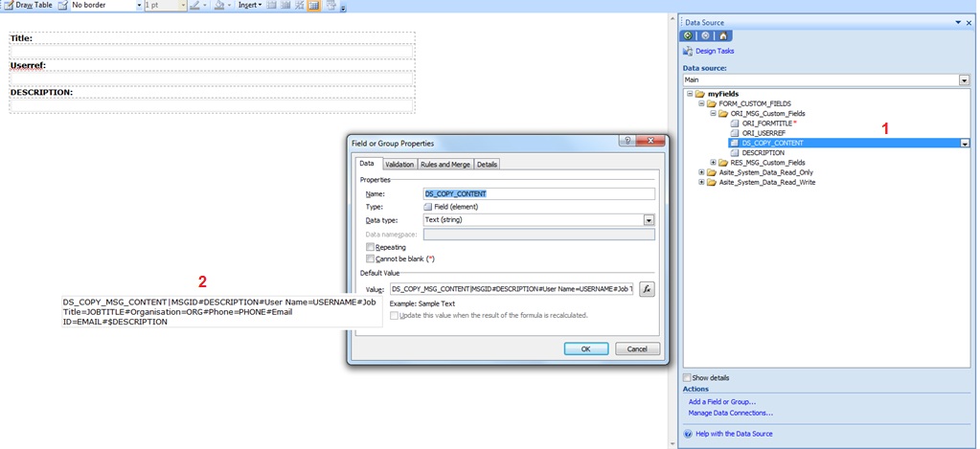
Task: Select RES_MSG_Custom_Fields folder
Action: tap(767, 163)
